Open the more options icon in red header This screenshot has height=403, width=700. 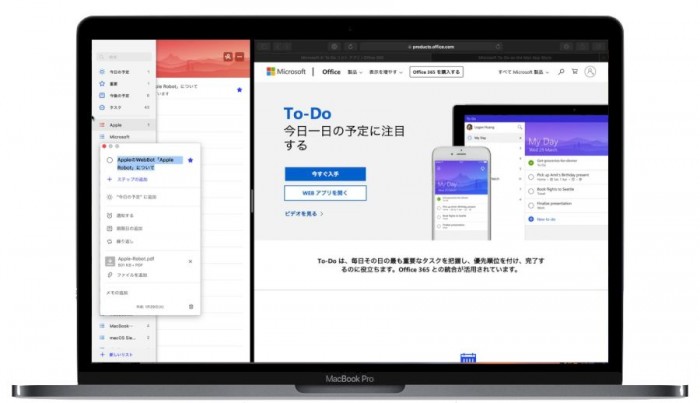pos(240,57)
